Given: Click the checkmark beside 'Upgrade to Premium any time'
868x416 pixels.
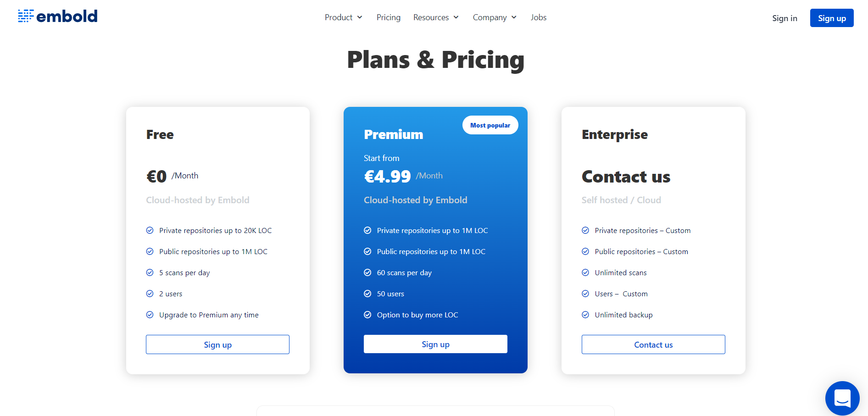Looking at the screenshot, I should [150, 315].
